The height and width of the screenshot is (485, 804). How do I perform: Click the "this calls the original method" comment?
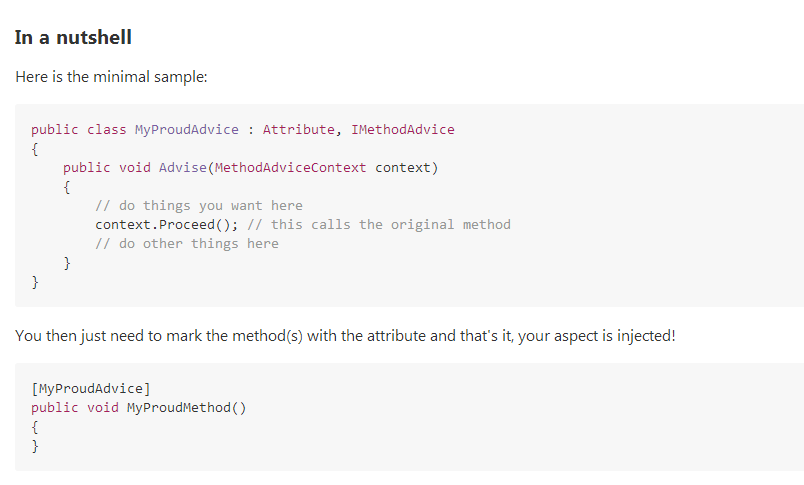379,225
